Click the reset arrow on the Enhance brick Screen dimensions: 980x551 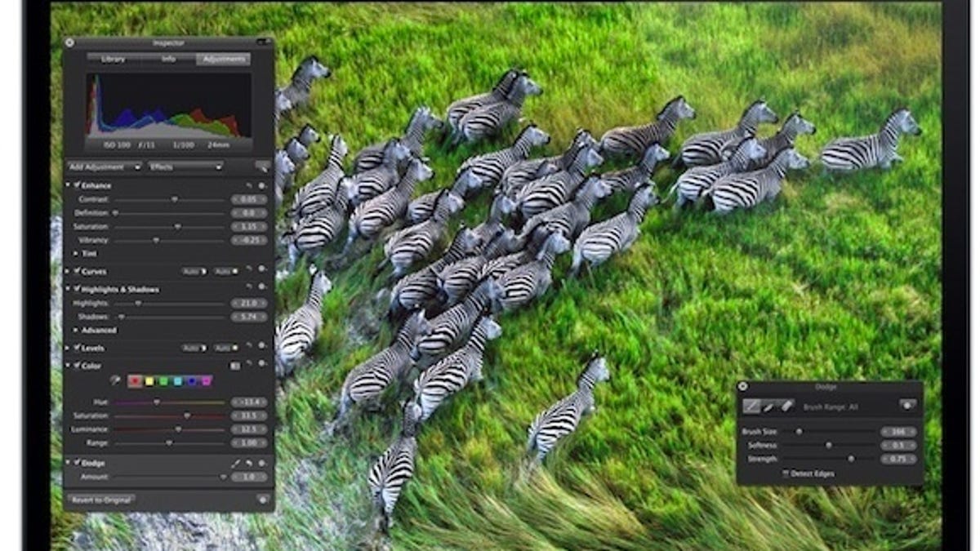pyautogui.click(x=249, y=184)
